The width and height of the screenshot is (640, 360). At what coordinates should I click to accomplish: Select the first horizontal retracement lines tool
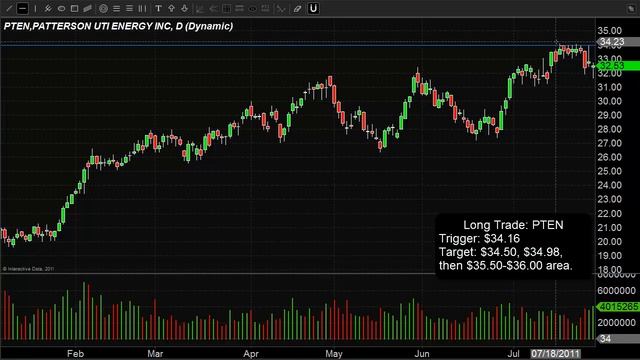click(x=116, y=8)
